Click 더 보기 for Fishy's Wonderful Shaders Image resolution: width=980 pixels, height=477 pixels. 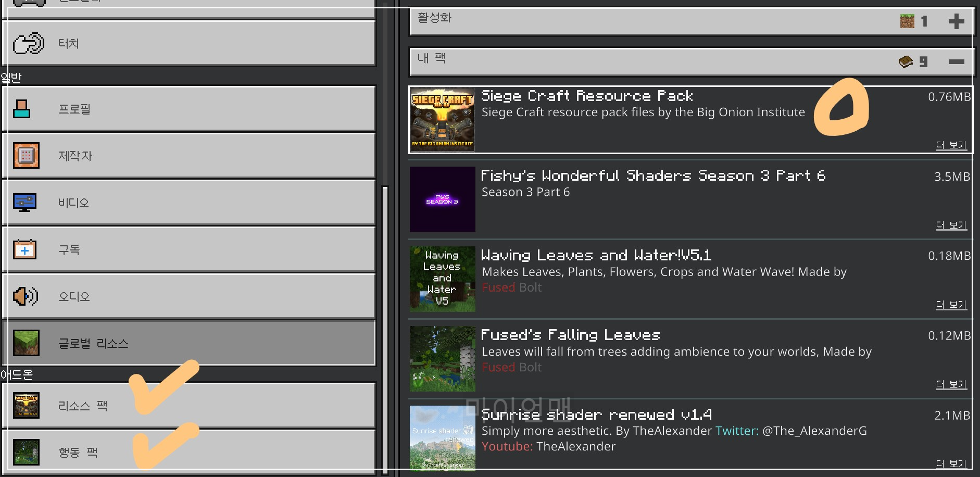(x=951, y=225)
